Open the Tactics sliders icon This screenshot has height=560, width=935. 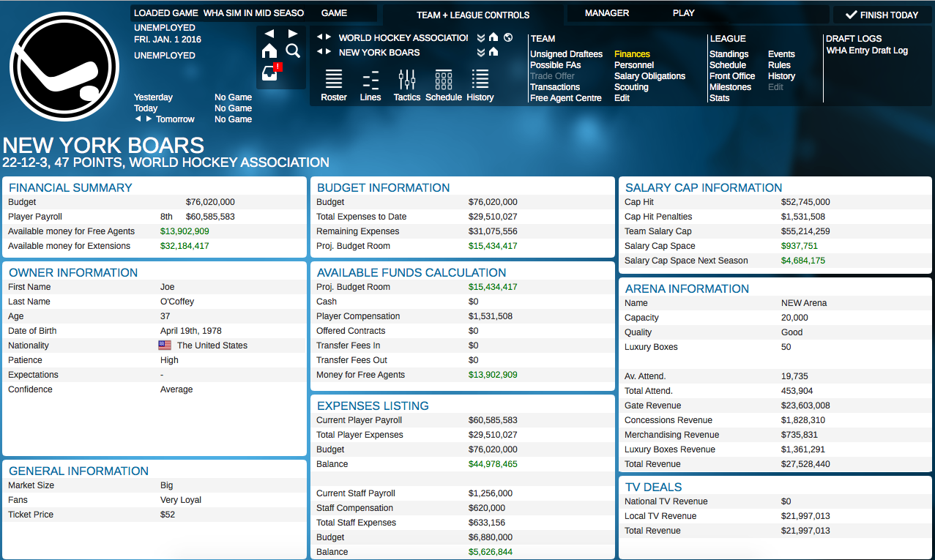click(406, 85)
